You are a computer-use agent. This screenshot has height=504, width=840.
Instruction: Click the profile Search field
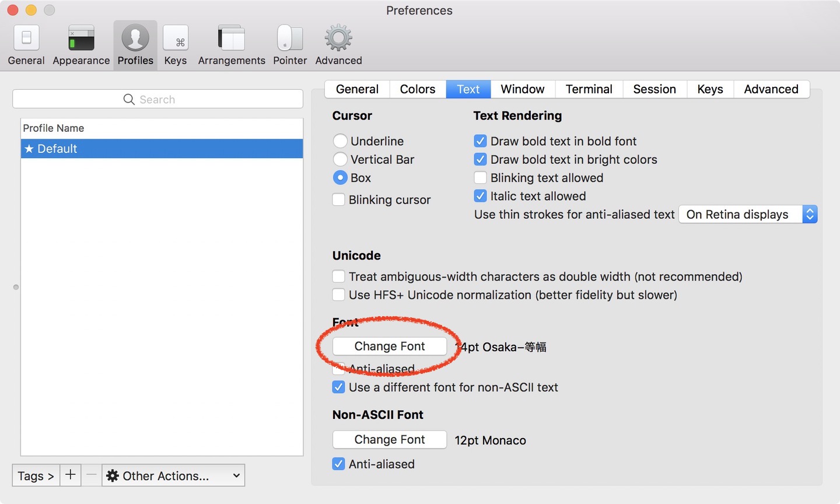157,99
